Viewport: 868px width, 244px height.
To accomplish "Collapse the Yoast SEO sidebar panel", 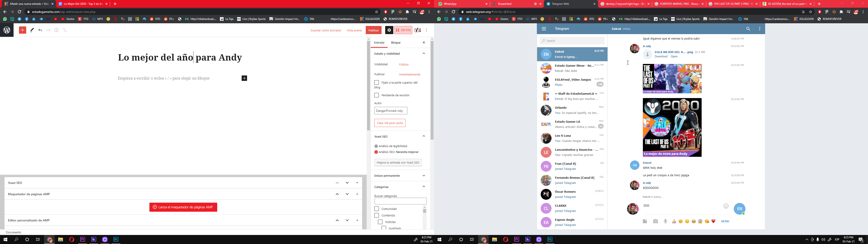I will [424, 136].
